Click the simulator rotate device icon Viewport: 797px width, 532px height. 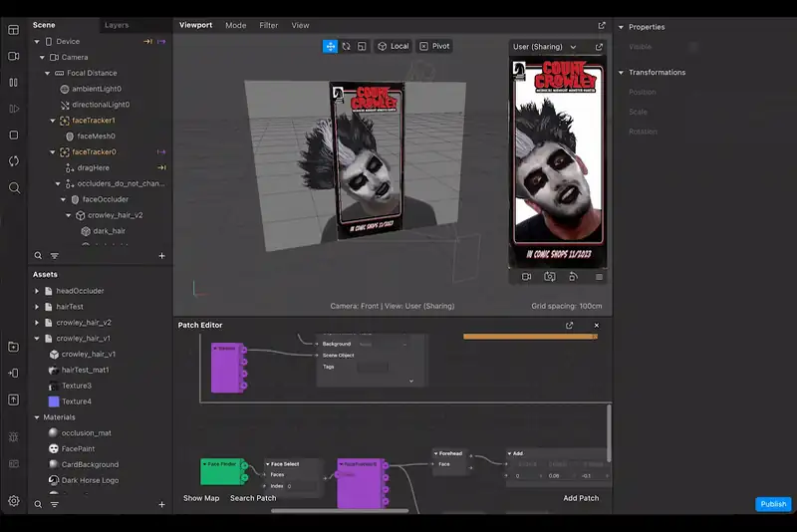point(573,277)
